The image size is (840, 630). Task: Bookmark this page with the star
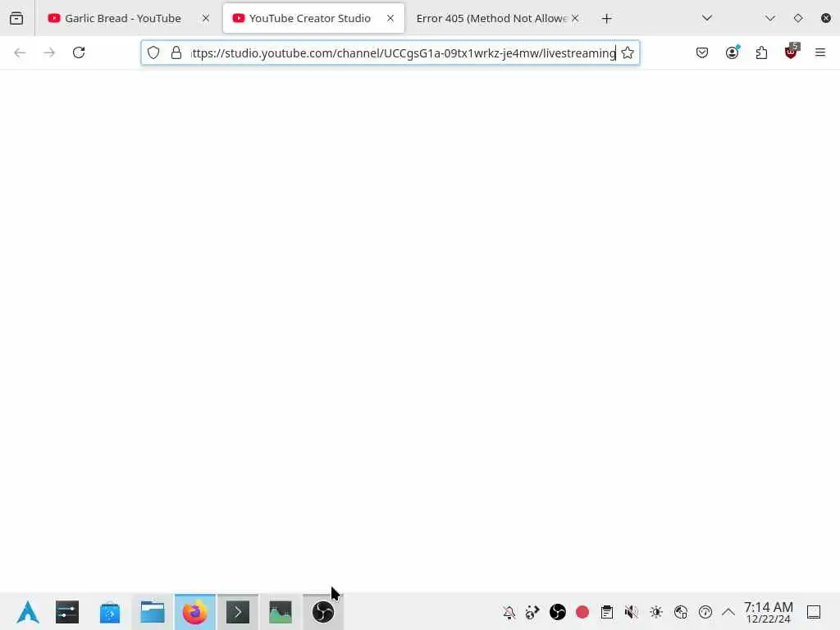coord(628,52)
